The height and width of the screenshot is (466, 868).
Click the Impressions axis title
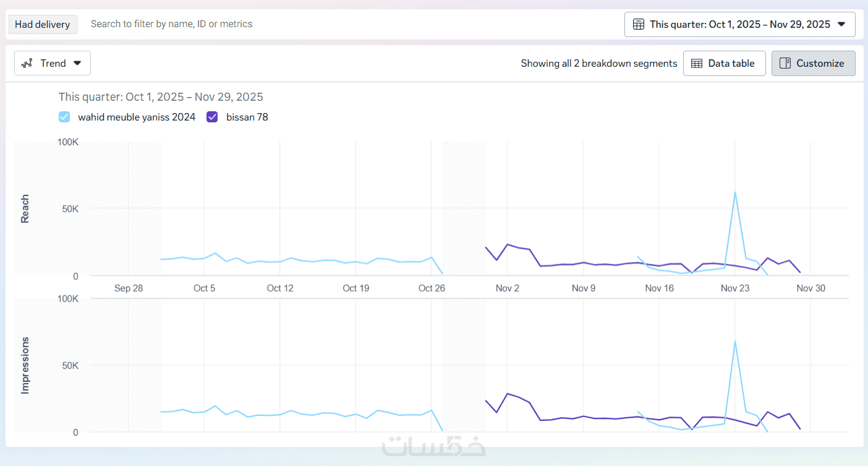tap(25, 365)
